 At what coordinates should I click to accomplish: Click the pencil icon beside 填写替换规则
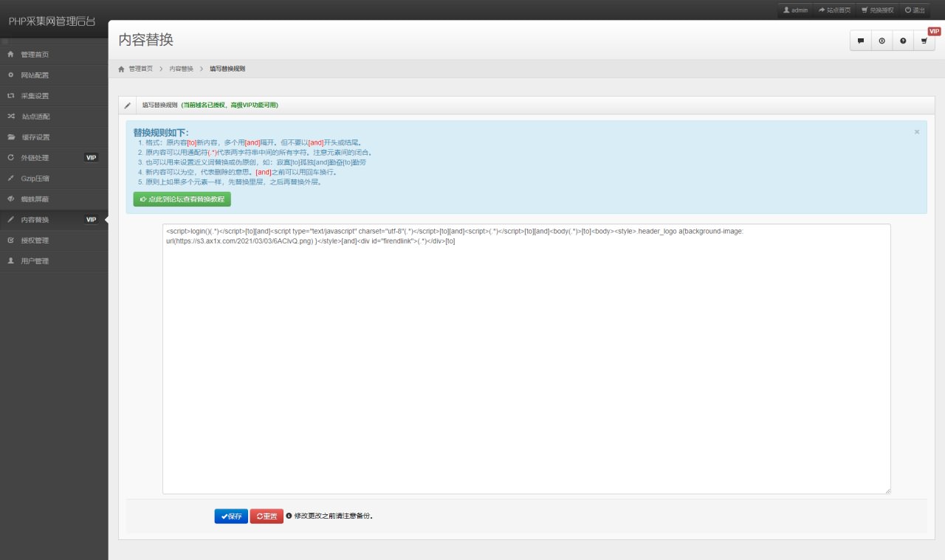click(x=128, y=106)
